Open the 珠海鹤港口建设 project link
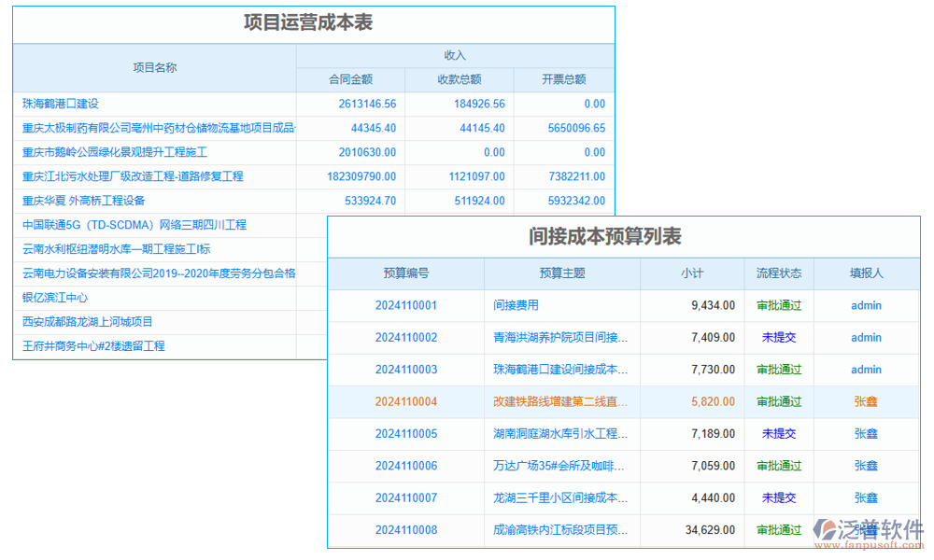This screenshot has height=560, width=934. pyautogui.click(x=61, y=104)
